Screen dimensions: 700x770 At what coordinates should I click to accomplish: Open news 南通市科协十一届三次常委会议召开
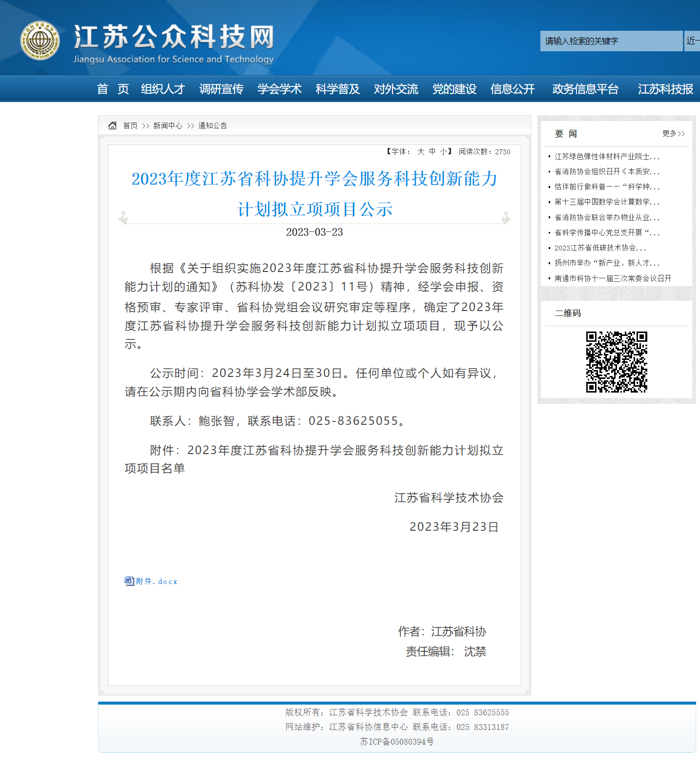613,278
